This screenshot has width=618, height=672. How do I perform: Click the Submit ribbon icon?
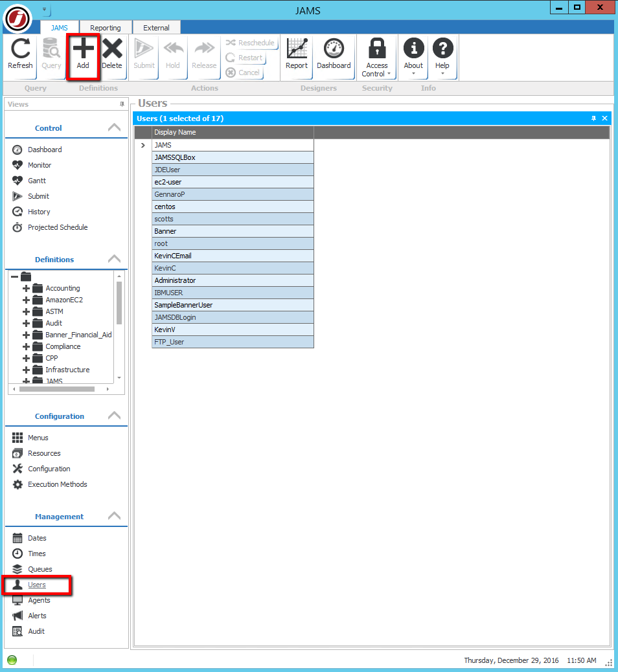(144, 54)
